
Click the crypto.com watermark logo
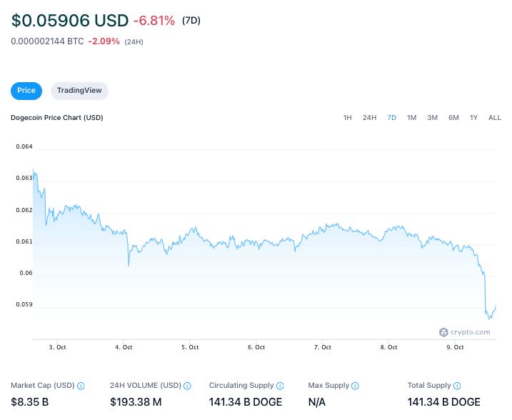coord(465,332)
